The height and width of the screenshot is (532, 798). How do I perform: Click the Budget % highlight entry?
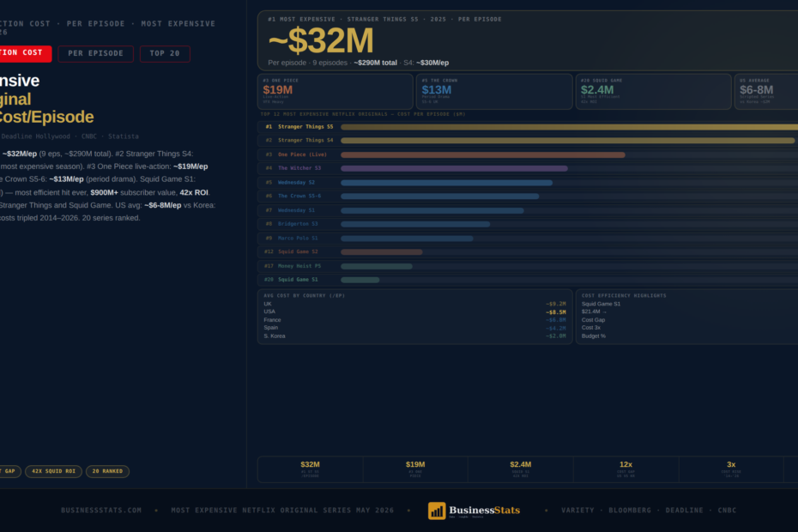[594, 336]
